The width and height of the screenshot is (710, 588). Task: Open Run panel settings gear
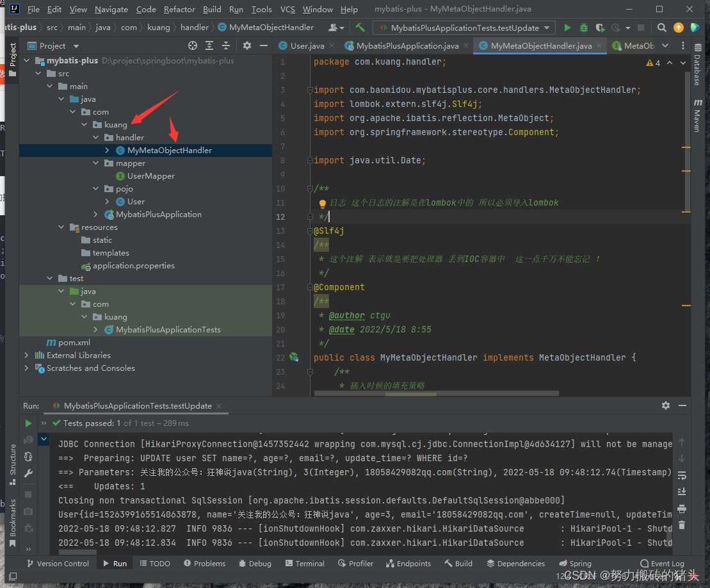(x=666, y=405)
